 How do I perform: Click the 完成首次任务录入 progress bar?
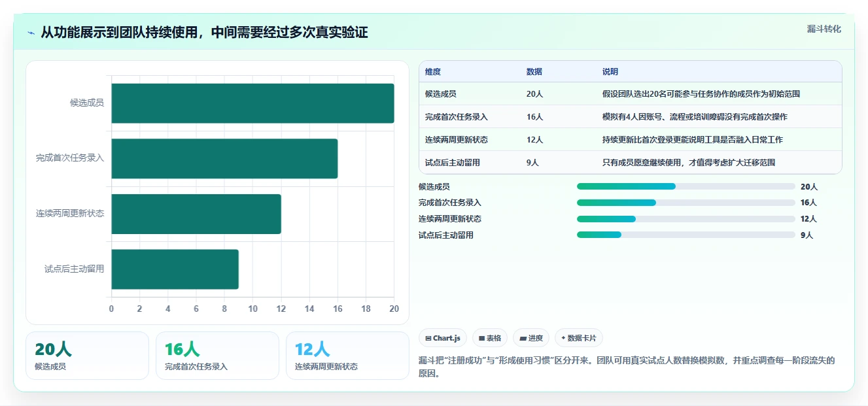click(686, 203)
